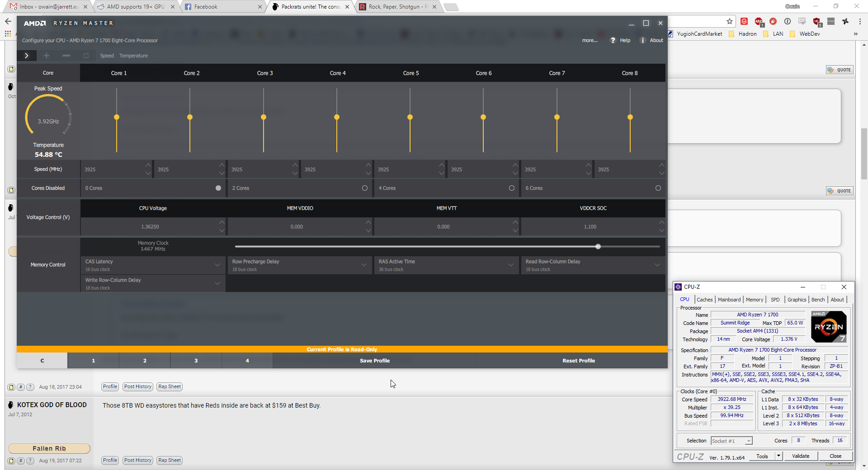Click Validate in CPU-Z
Screen dimensions: 868x470
click(801, 456)
